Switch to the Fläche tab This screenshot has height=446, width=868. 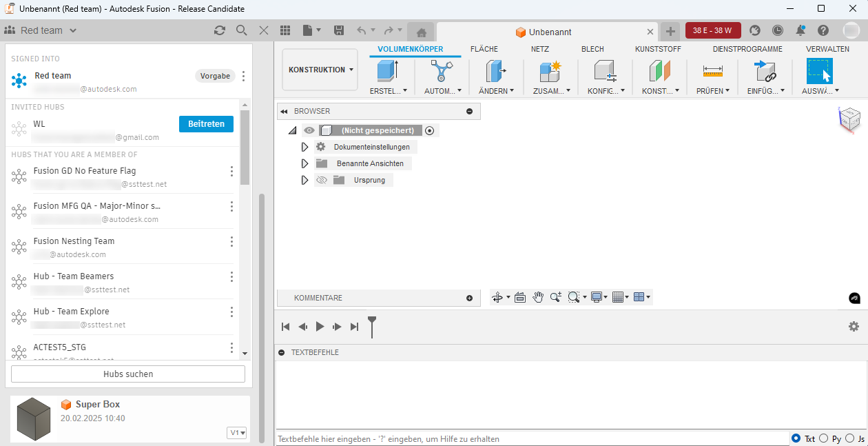tap(484, 49)
